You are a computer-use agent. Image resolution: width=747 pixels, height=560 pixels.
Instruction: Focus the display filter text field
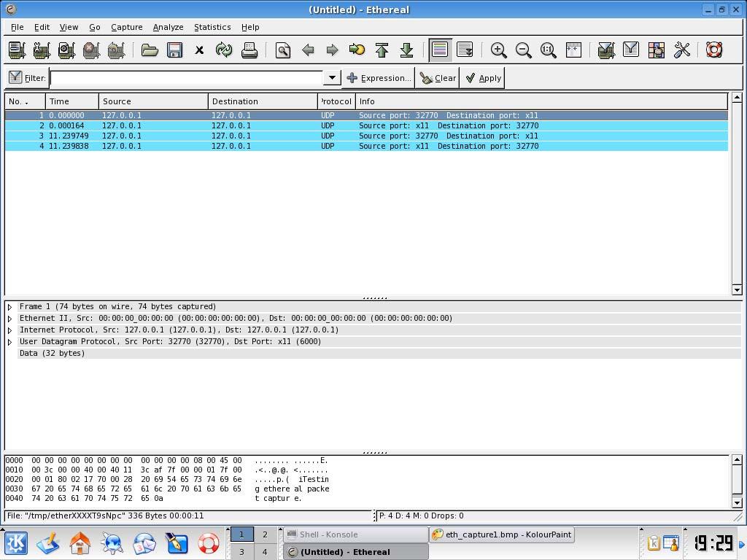coord(186,77)
